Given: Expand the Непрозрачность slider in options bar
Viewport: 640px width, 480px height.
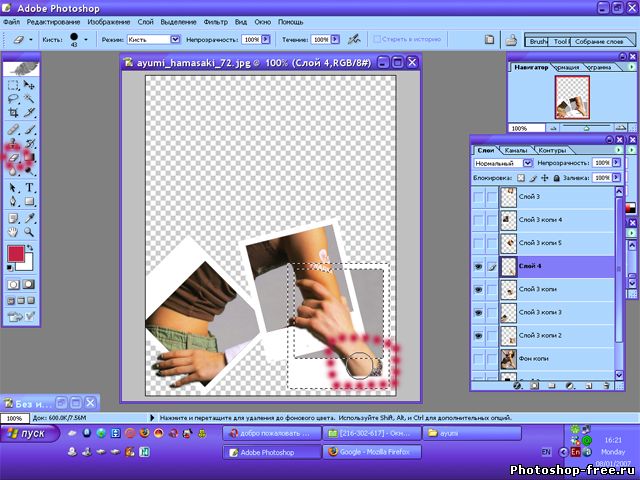Looking at the screenshot, I should (x=266, y=40).
